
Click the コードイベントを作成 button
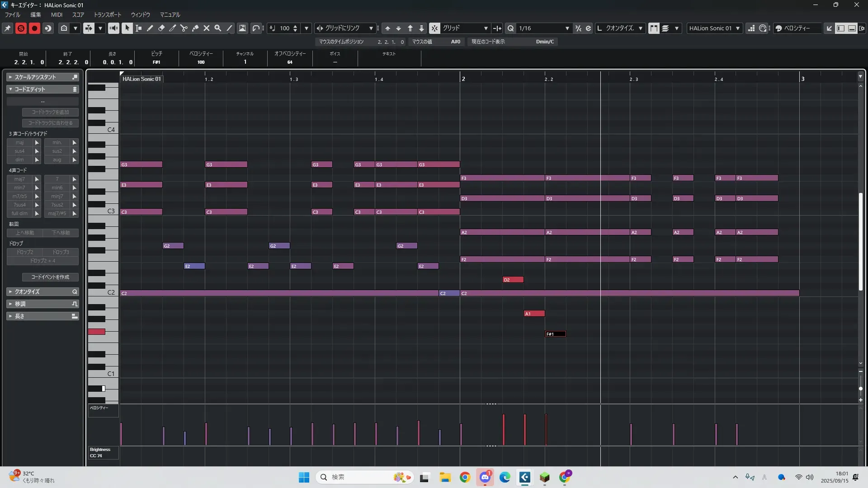point(50,277)
